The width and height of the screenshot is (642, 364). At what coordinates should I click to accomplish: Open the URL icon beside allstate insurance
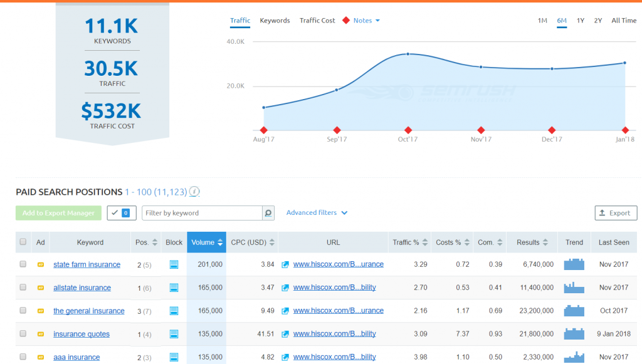(285, 287)
